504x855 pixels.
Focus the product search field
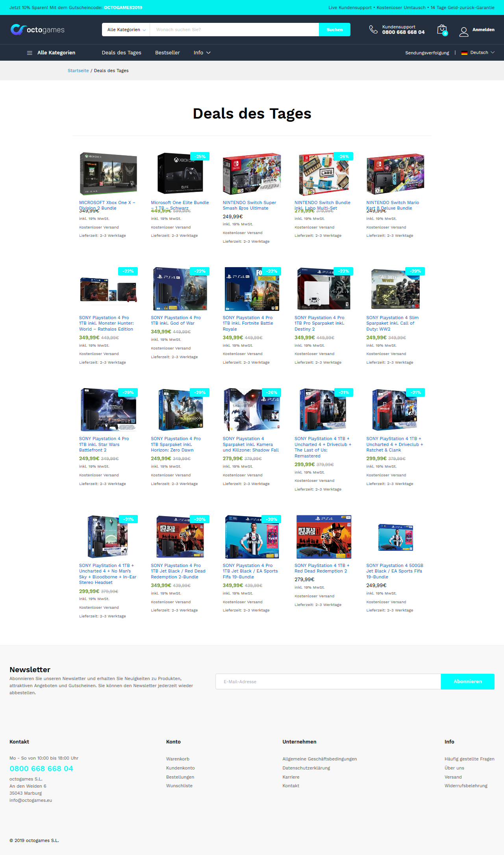[234, 30]
